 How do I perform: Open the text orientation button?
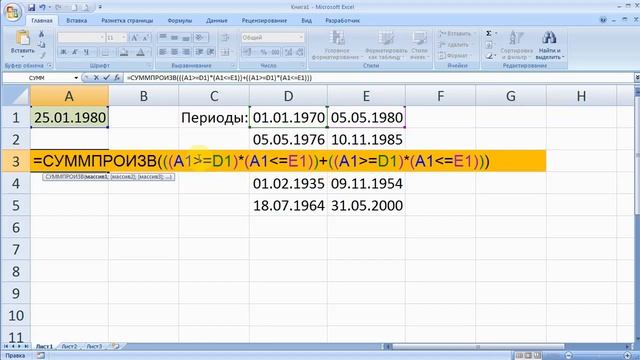[x=200, y=38]
